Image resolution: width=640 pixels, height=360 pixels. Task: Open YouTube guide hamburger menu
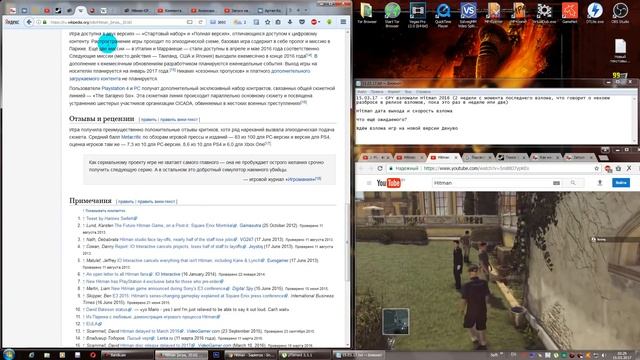(x=369, y=183)
